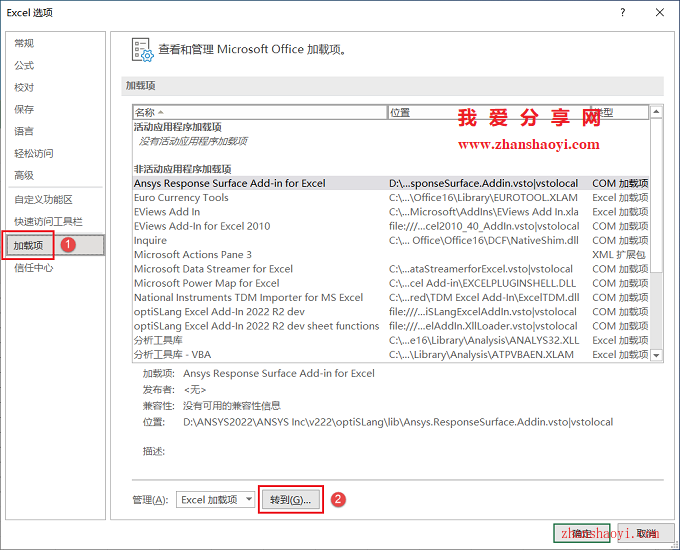Select National Instruments TDM Importer row

coord(390,298)
